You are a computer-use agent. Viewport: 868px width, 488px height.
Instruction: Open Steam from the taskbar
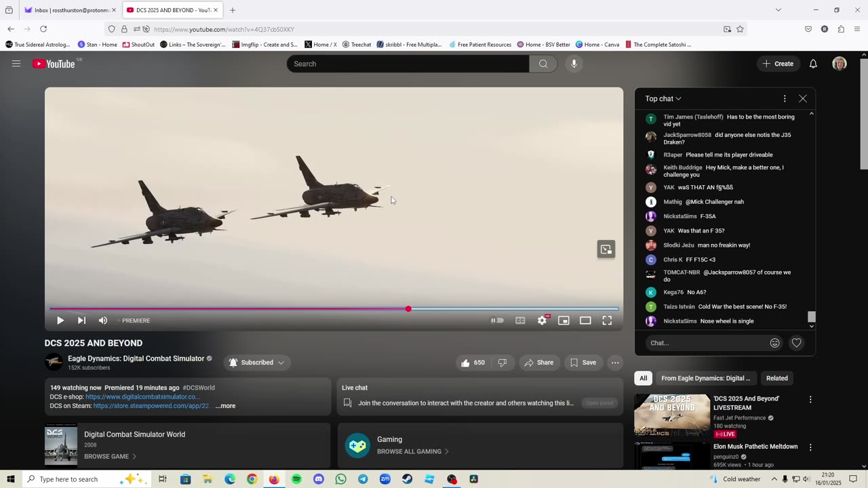[x=407, y=479]
